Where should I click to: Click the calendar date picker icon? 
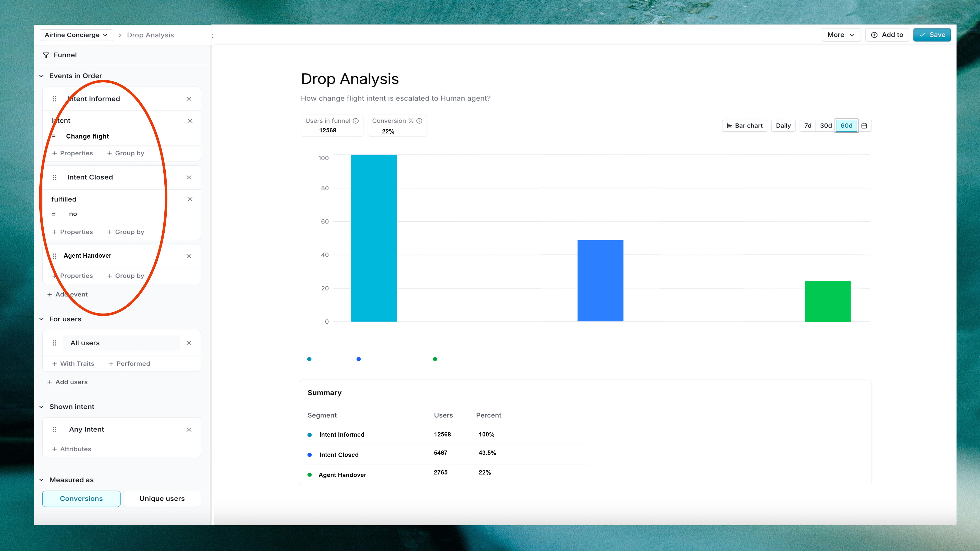[x=864, y=126]
